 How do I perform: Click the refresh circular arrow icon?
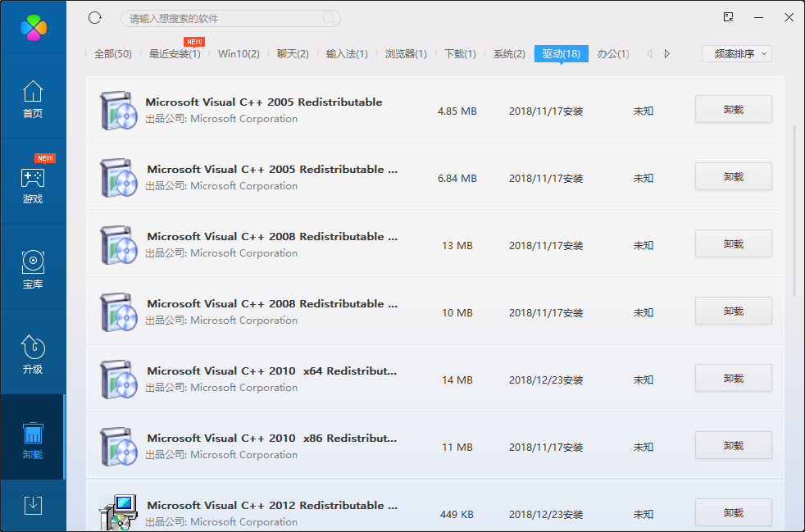[95, 18]
